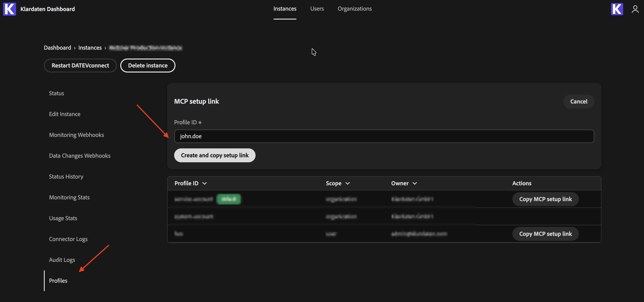The width and height of the screenshot is (644, 302).
Task: Click the green default badge
Action: click(x=228, y=199)
